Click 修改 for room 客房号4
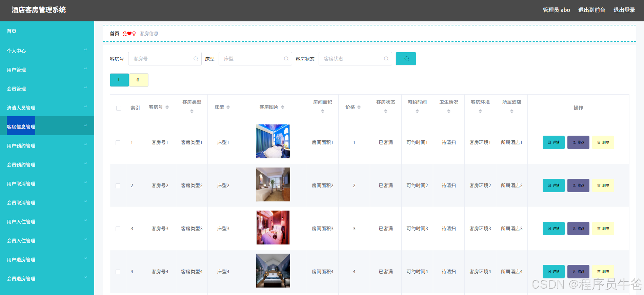Screen dimensions: 644x295 click(x=578, y=272)
